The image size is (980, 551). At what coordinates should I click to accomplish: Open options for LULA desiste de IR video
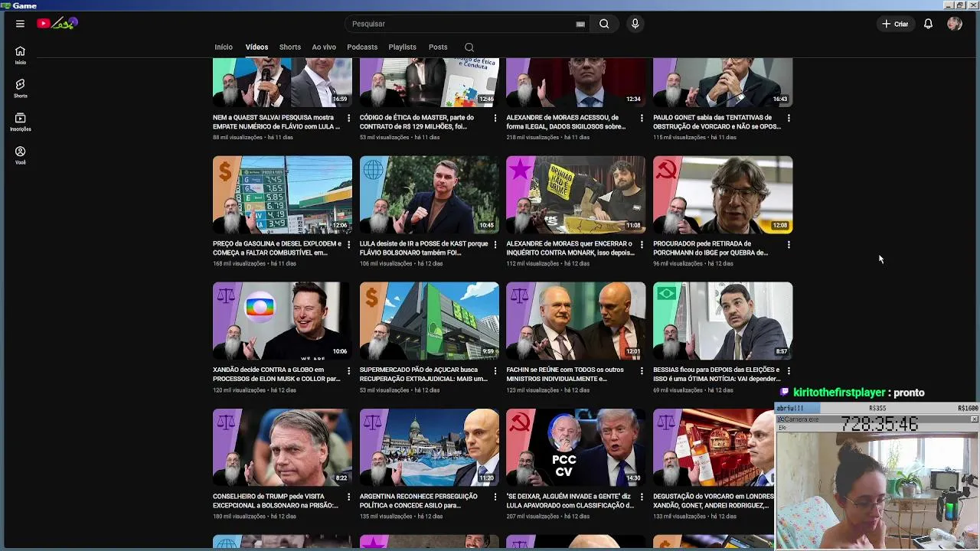[495, 244]
